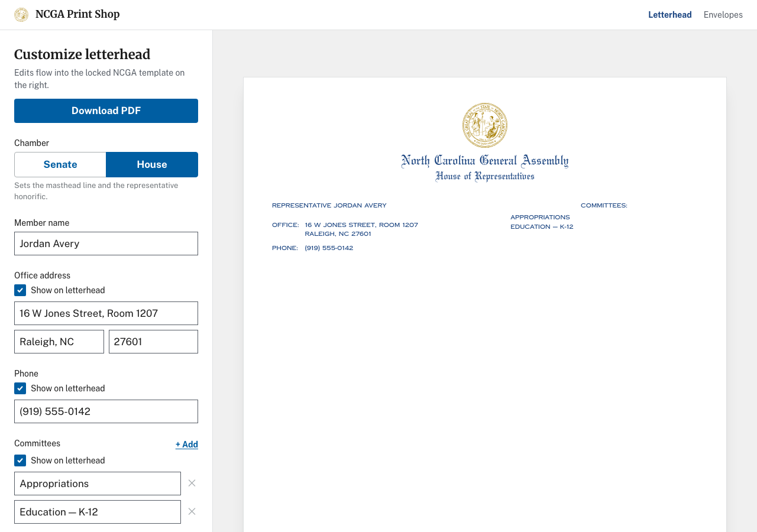Screen dimensions: 757x532
Task: Click the Edits flow into template description
Action: tap(99, 79)
